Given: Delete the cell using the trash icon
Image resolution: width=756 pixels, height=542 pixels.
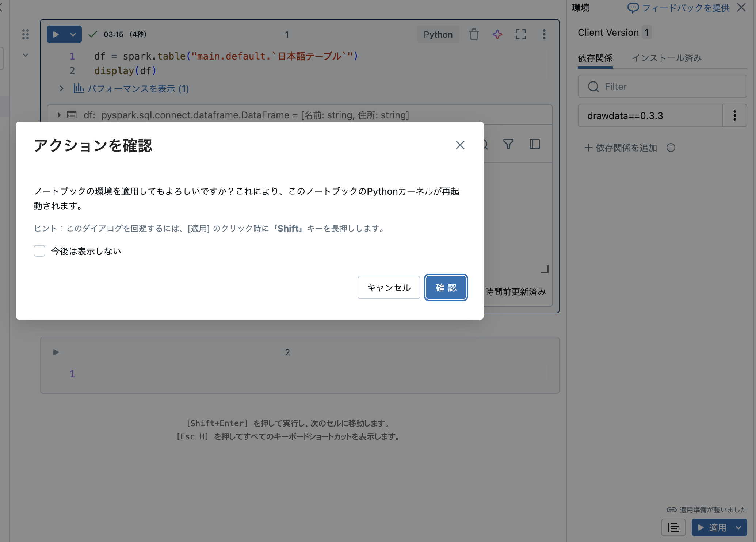Looking at the screenshot, I should pos(474,34).
